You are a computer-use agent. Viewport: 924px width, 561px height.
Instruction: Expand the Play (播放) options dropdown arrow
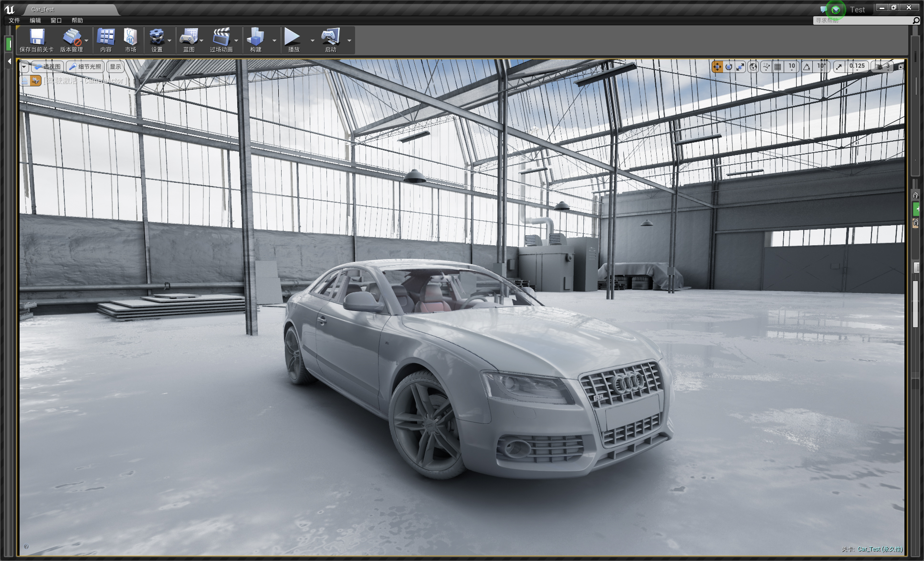[313, 41]
